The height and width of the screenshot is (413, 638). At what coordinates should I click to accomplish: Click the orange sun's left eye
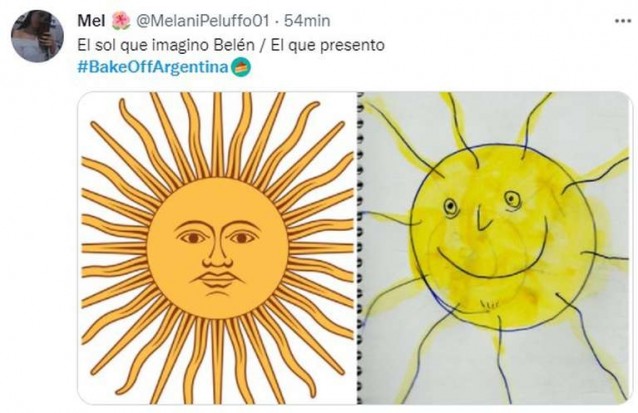pyautogui.click(x=192, y=238)
